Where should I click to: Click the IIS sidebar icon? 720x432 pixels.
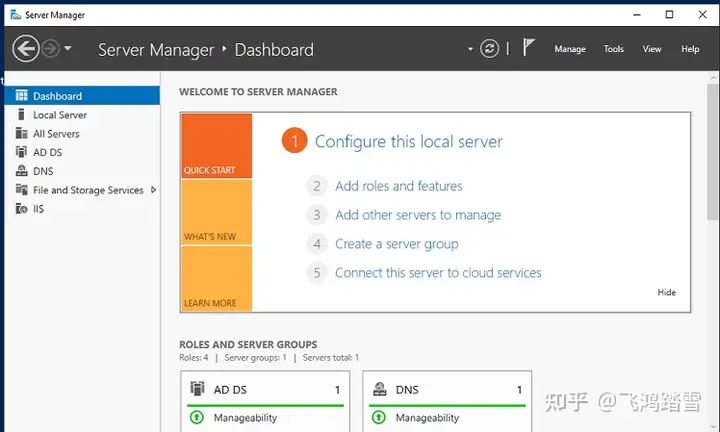[x=22, y=208]
